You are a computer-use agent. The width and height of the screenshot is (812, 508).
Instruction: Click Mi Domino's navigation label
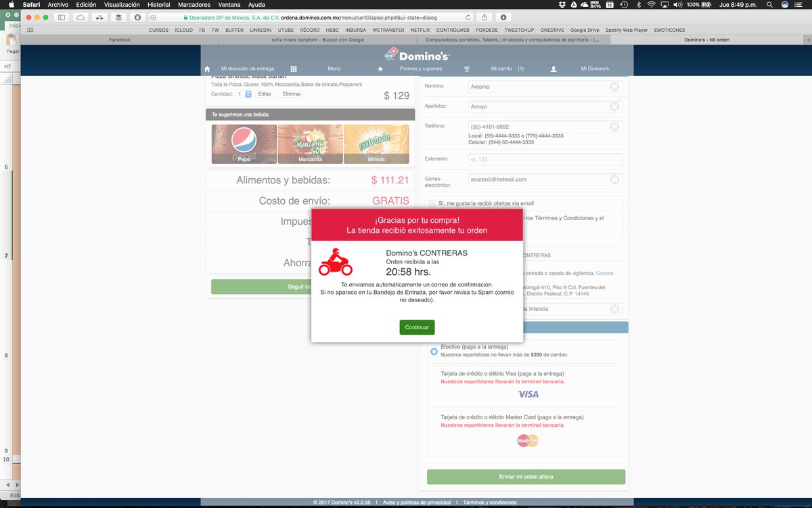tap(595, 69)
